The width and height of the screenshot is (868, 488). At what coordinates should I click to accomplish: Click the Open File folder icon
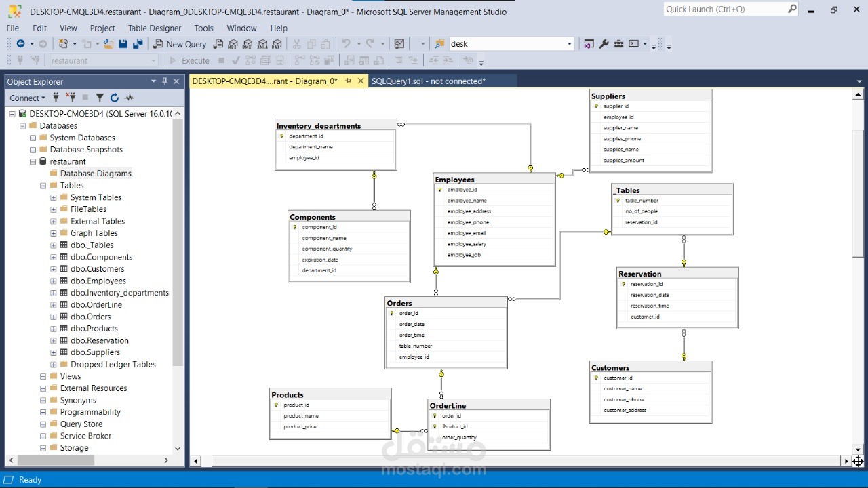tap(108, 44)
